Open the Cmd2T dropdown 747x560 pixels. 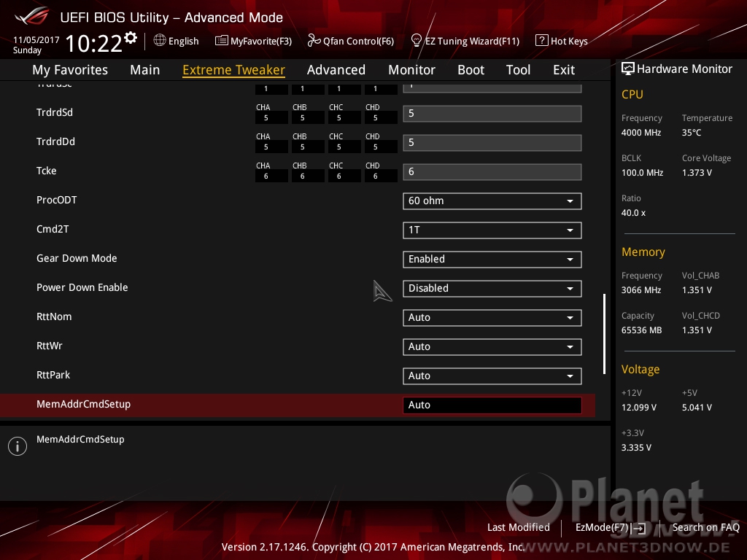[x=492, y=230]
